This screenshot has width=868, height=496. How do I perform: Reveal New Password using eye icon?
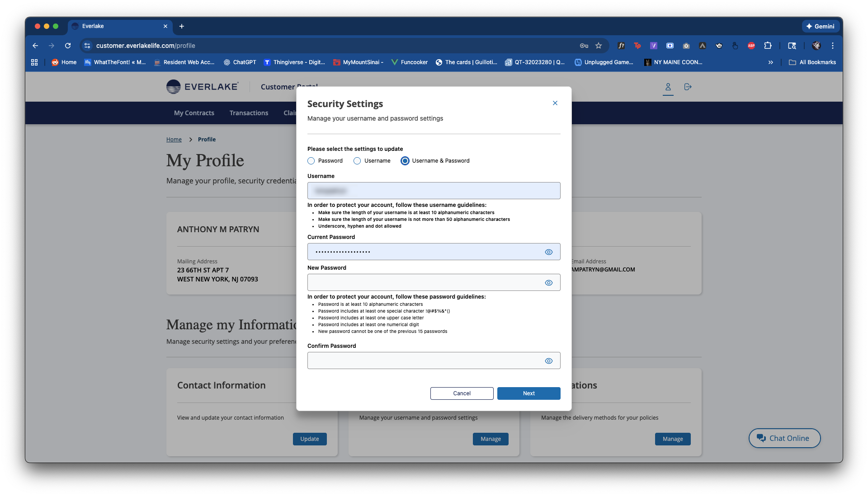(548, 283)
